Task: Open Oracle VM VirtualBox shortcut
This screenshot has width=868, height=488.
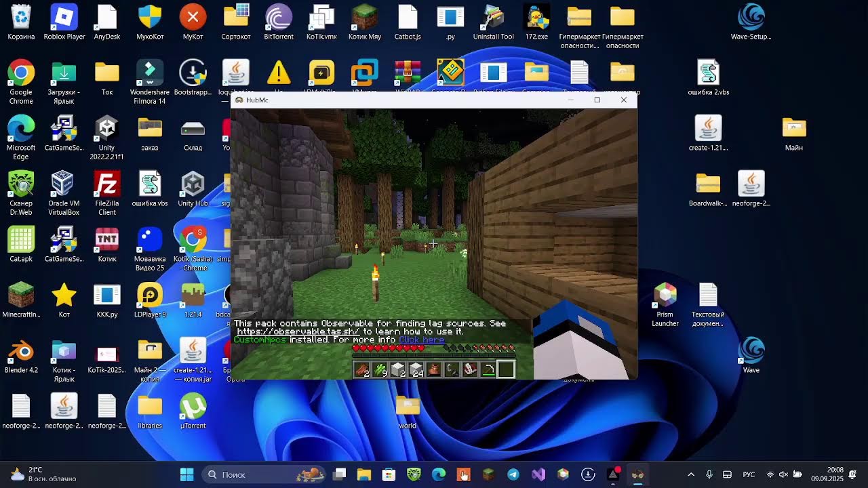Action: pyautogui.click(x=64, y=194)
